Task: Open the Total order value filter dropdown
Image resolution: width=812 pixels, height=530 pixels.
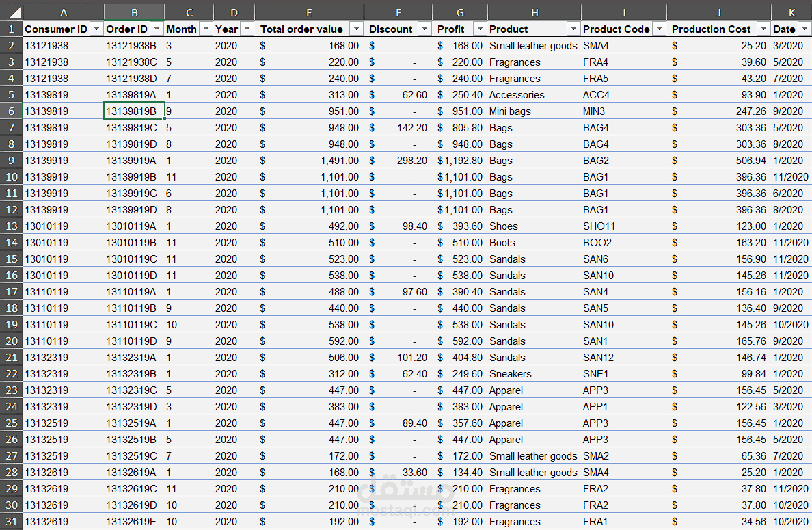Action: pyautogui.click(x=356, y=29)
